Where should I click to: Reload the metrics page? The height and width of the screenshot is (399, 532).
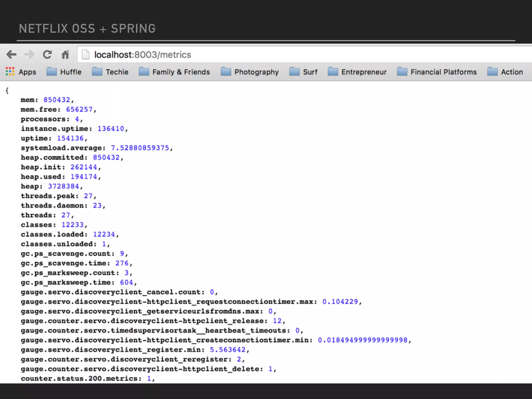[47, 55]
